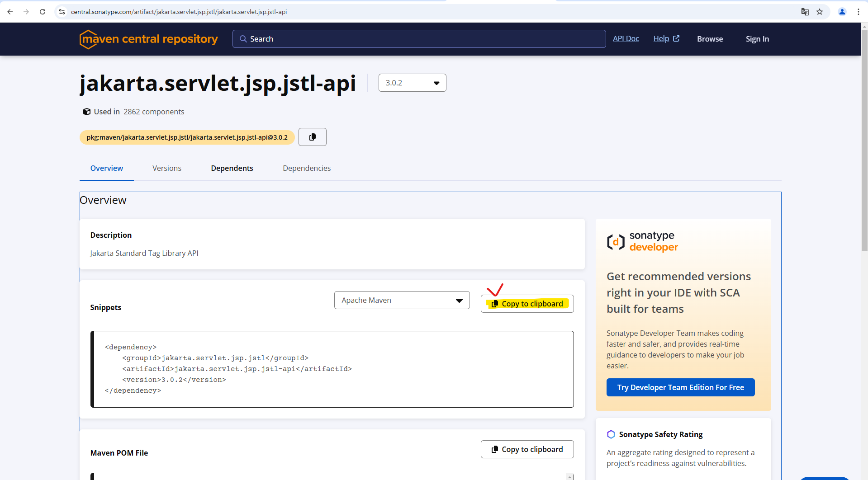Click the jakarta.servlet.jsp.jstl-api page title

[x=218, y=83]
